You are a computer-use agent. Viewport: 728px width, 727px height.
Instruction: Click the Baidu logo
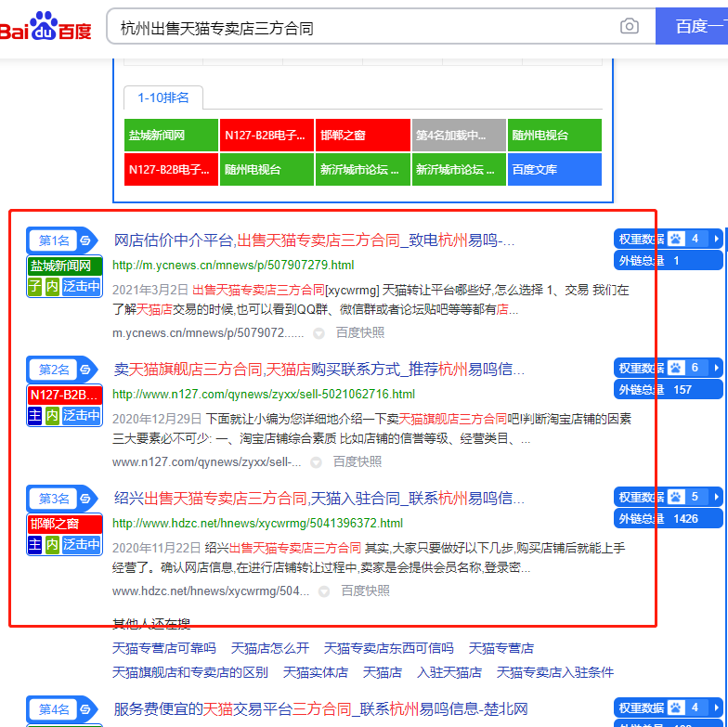45,26
